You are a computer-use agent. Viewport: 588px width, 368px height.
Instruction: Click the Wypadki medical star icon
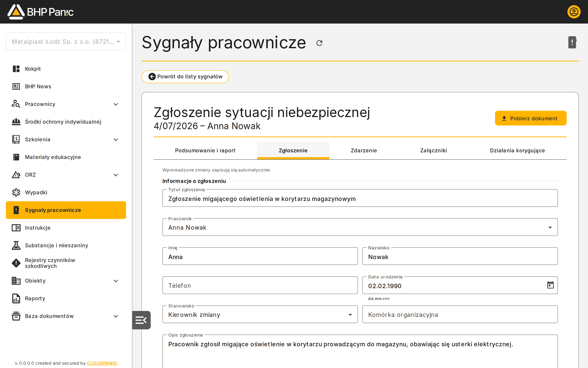(16, 192)
